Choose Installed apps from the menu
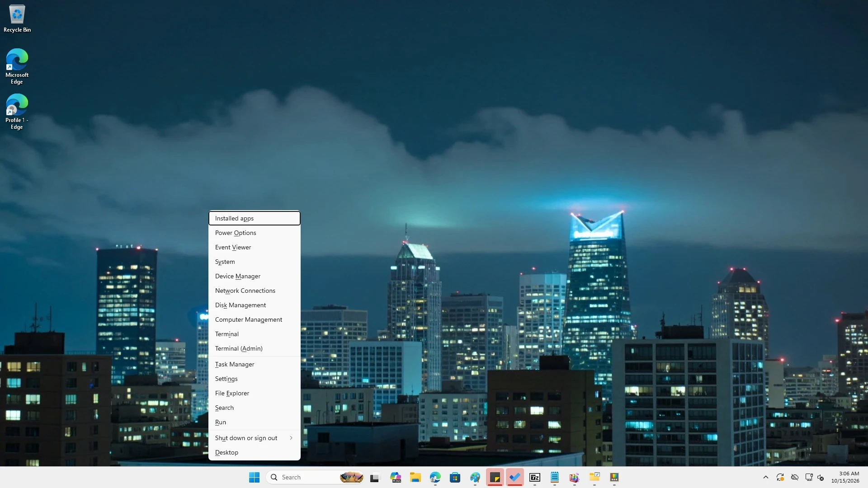Viewport: 868px width, 488px height. (x=255, y=218)
